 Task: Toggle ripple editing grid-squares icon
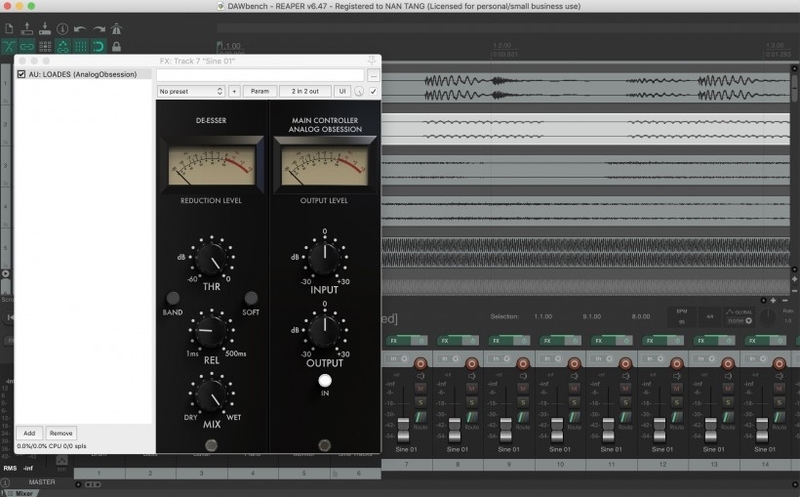click(x=45, y=46)
